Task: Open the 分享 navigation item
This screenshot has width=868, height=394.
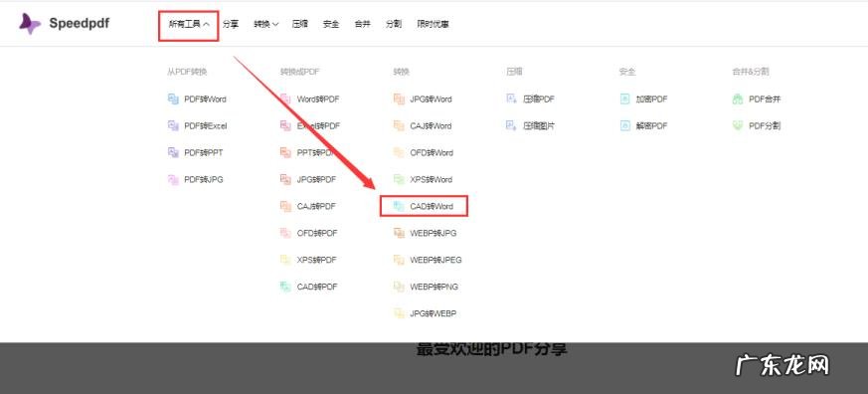Action: [x=231, y=25]
